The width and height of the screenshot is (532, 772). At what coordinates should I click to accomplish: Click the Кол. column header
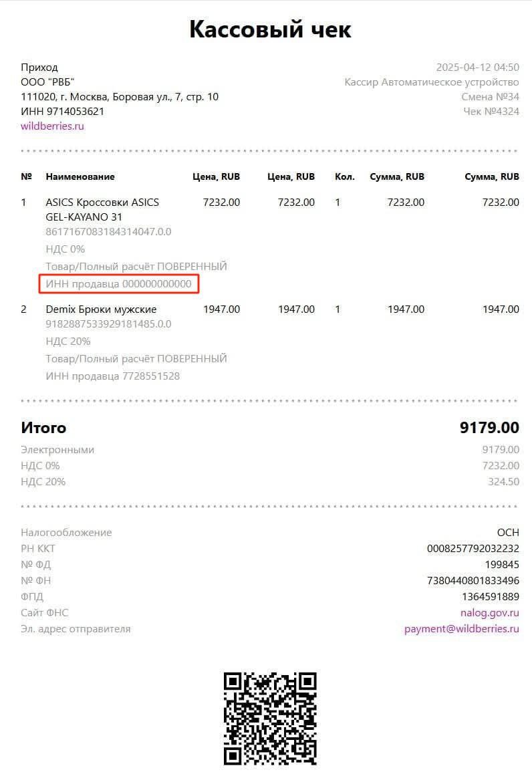tap(344, 177)
